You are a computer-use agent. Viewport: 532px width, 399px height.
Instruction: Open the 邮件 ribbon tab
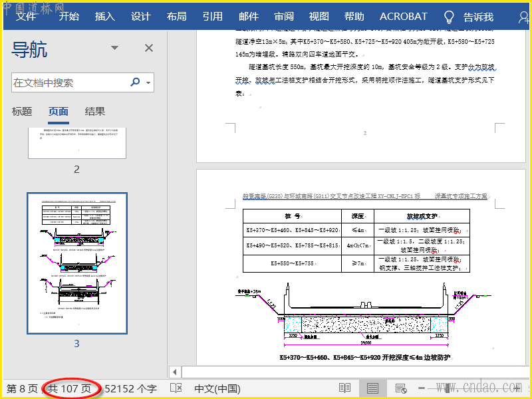click(249, 16)
